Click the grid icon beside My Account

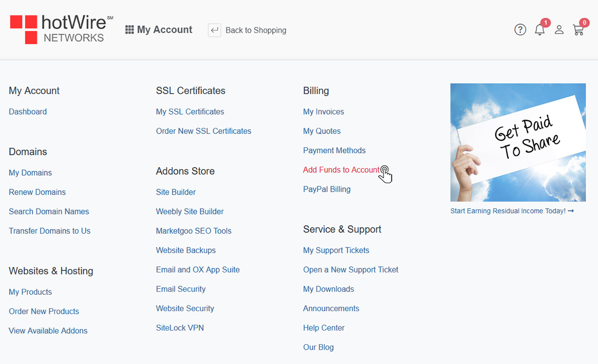(129, 29)
